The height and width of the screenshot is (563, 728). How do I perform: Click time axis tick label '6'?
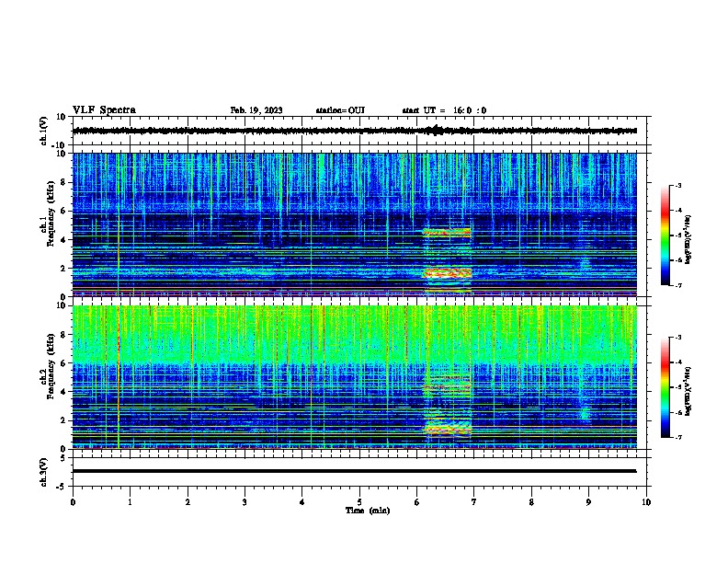[x=417, y=502]
